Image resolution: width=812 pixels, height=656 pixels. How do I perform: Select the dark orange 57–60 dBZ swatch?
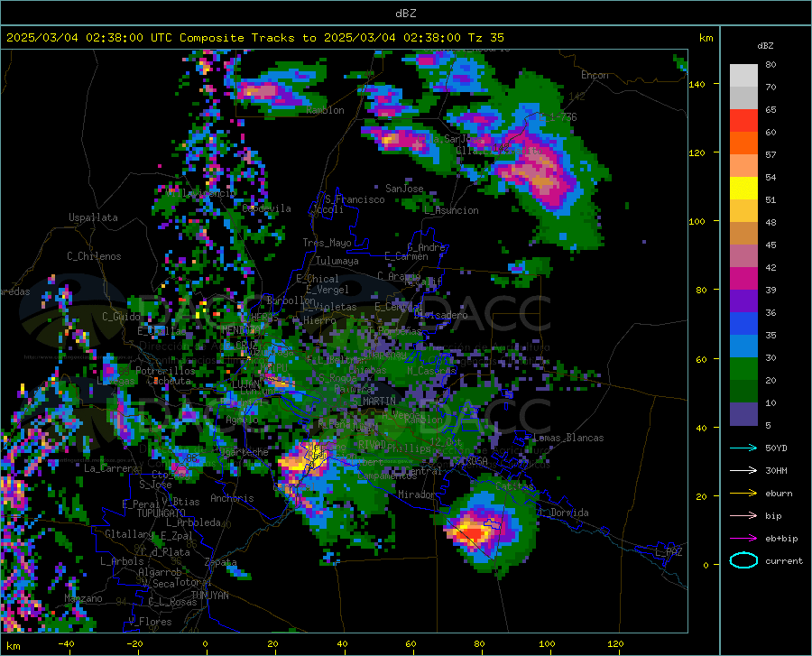click(743, 143)
